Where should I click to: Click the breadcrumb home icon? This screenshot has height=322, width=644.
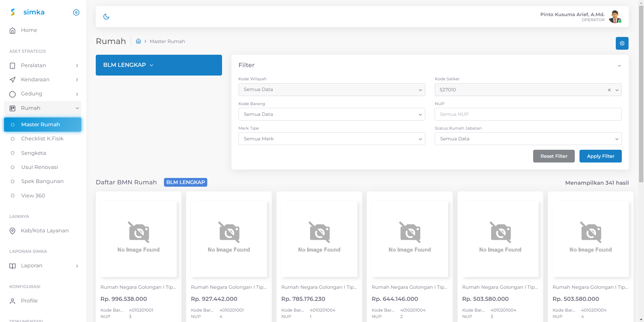pos(138,41)
